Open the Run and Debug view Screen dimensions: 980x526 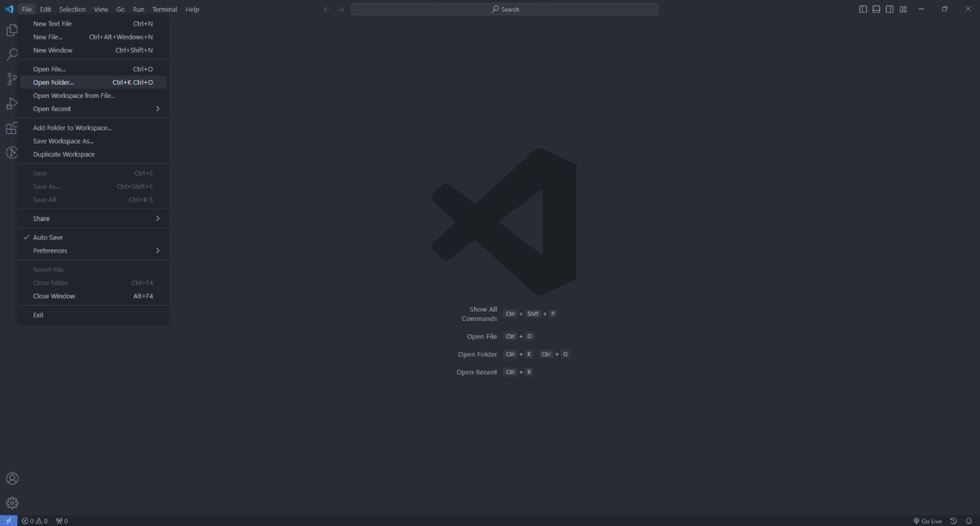coord(12,104)
